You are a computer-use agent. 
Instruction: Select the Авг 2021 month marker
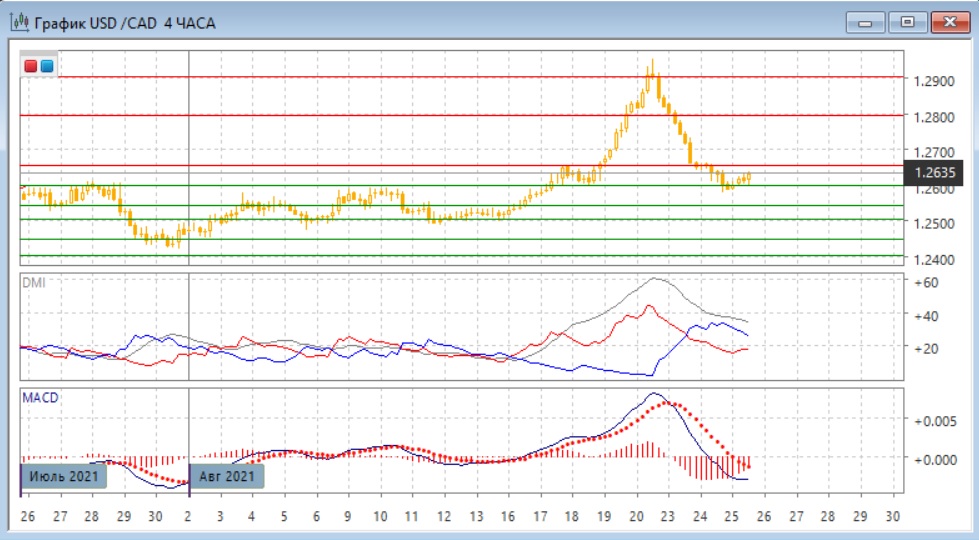click(227, 476)
